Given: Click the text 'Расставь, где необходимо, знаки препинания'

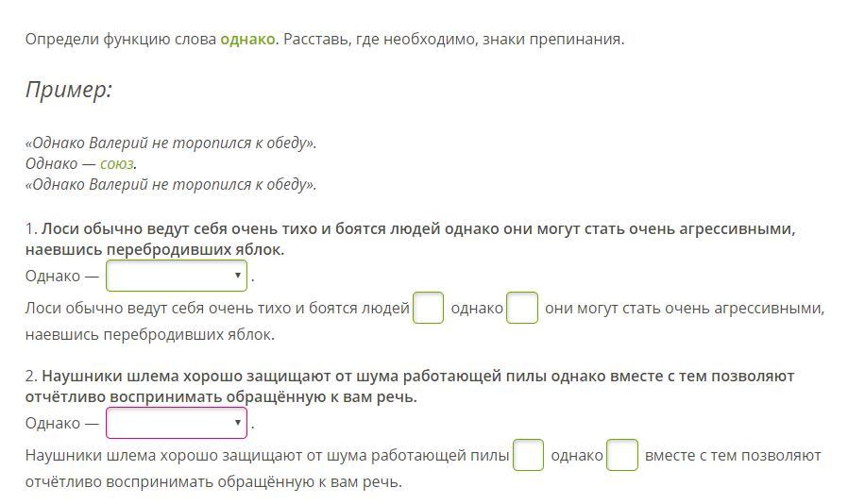Looking at the screenshot, I should 454,40.
